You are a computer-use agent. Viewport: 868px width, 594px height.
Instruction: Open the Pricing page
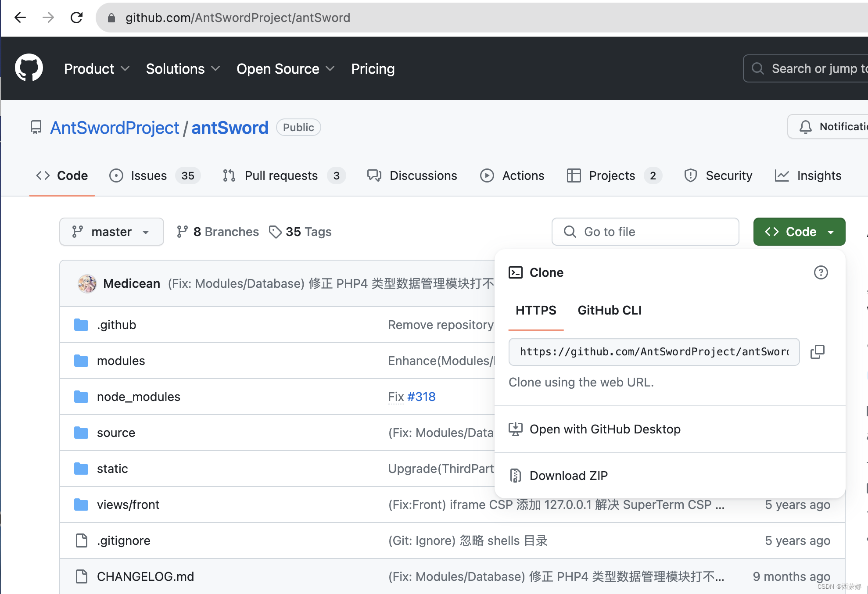point(373,68)
